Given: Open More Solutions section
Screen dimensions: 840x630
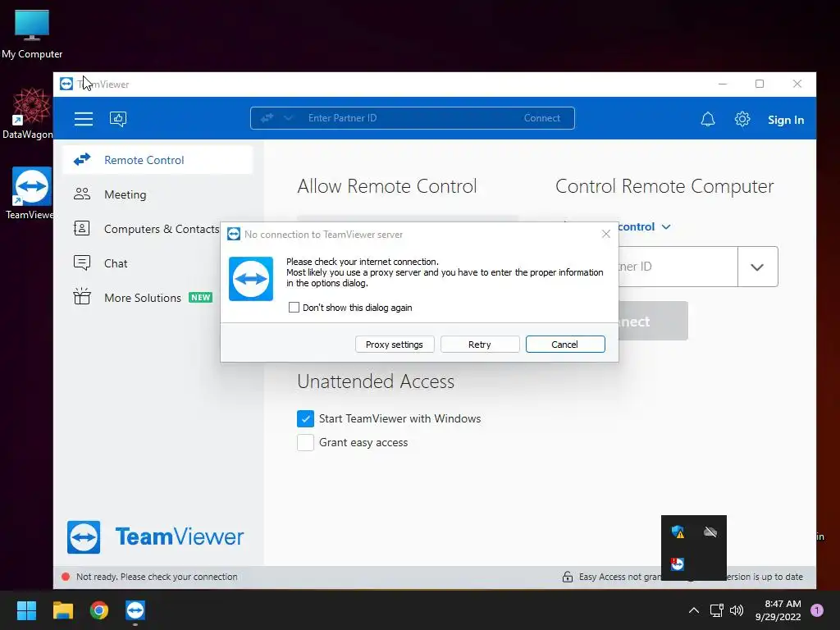Looking at the screenshot, I should click(x=142, y=297).
